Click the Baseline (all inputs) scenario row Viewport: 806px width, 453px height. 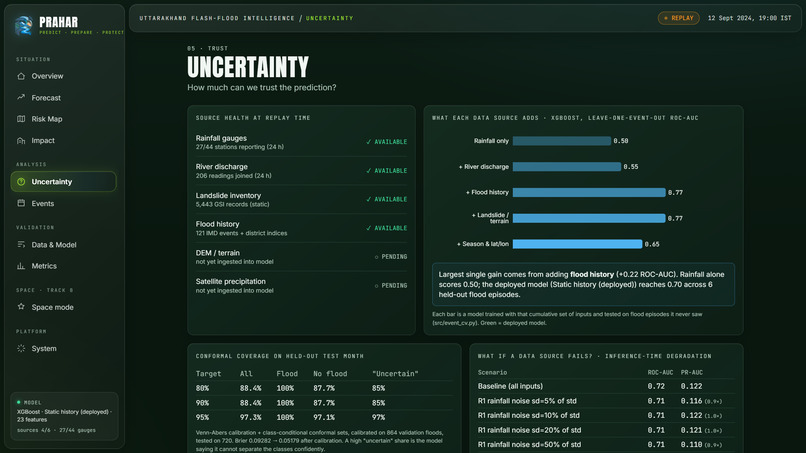(x=606, y=386)
